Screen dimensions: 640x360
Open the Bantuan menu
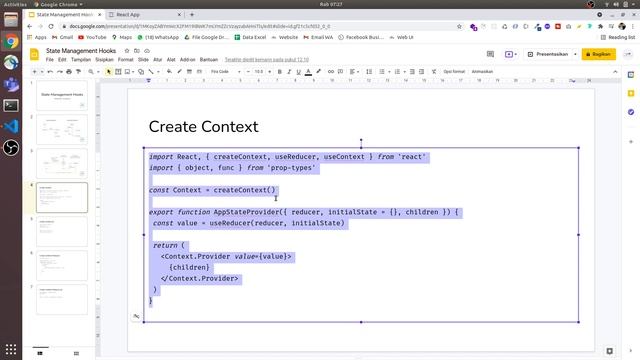[209, 60]
